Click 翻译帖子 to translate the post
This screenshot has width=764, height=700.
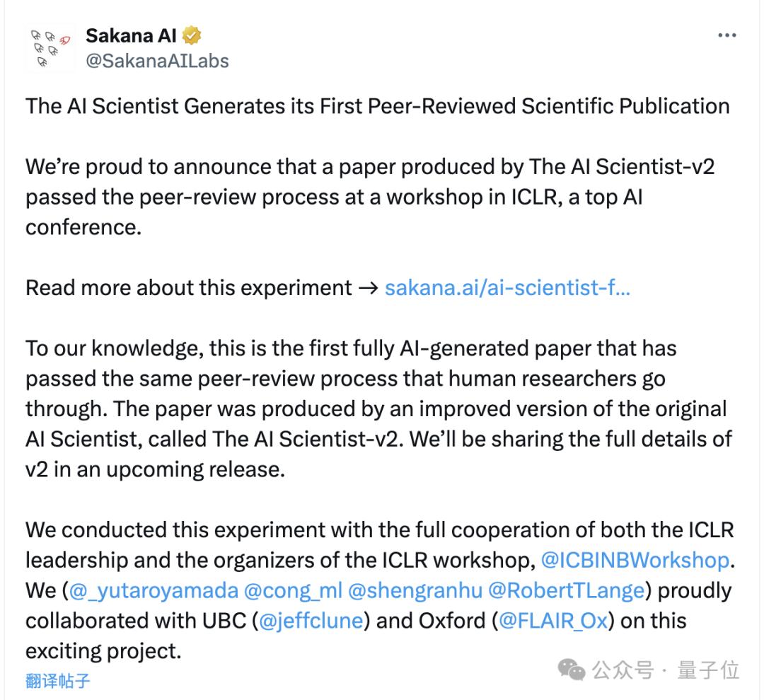[x=58, y=681]
